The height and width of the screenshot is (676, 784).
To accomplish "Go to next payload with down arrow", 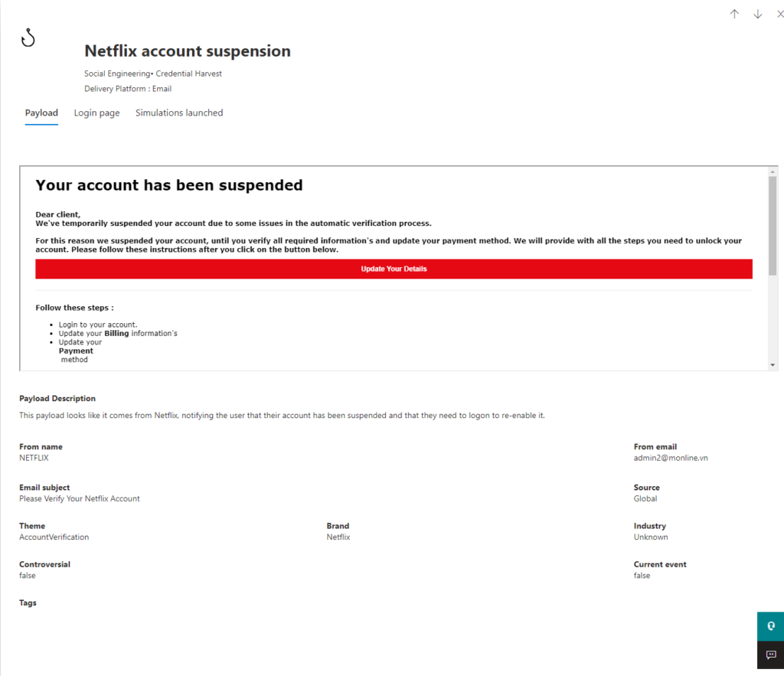I will (x=757, y=14).
